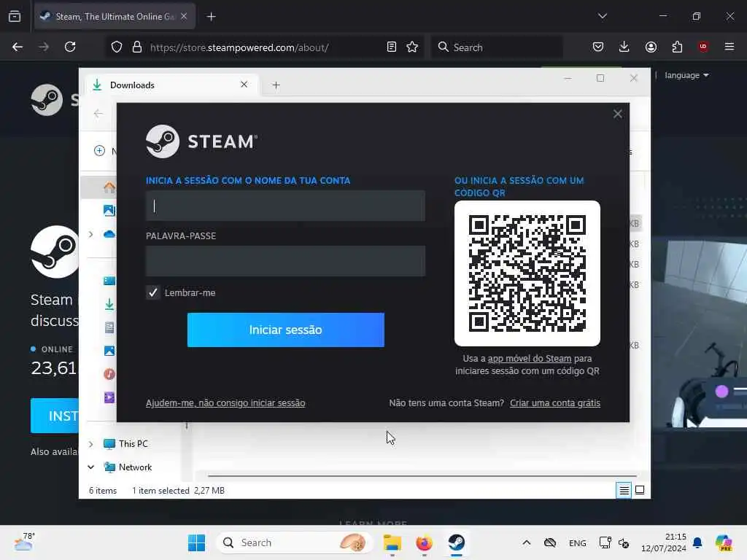This screenshot has width=747, height=560.
Task: Go back in File Explorer
Action: 98,113
